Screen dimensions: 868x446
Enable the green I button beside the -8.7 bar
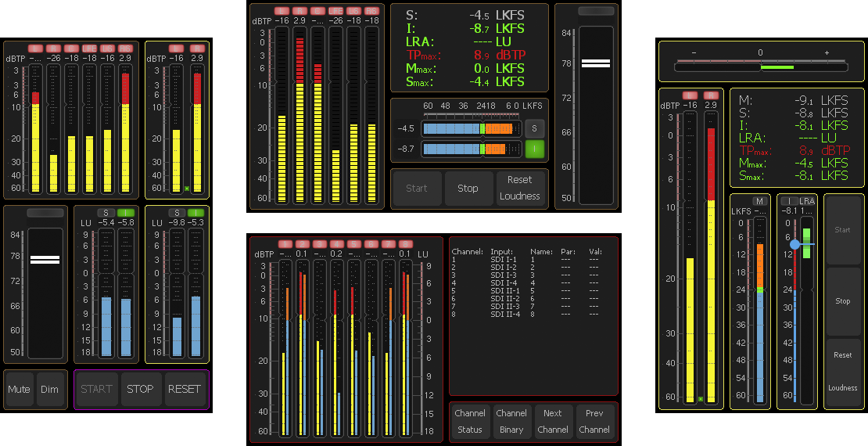click(535, 149)
